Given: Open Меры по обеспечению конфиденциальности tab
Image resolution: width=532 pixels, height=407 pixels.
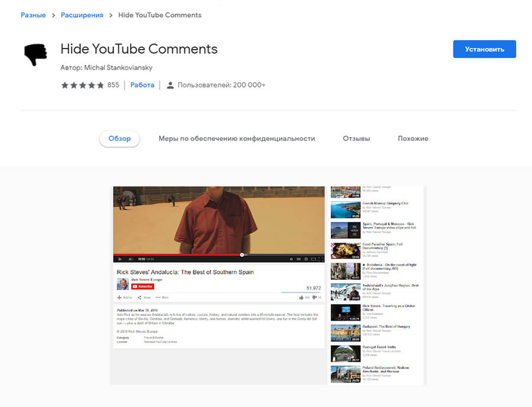Looking at the screenshot, I should (x=236, y=138).
